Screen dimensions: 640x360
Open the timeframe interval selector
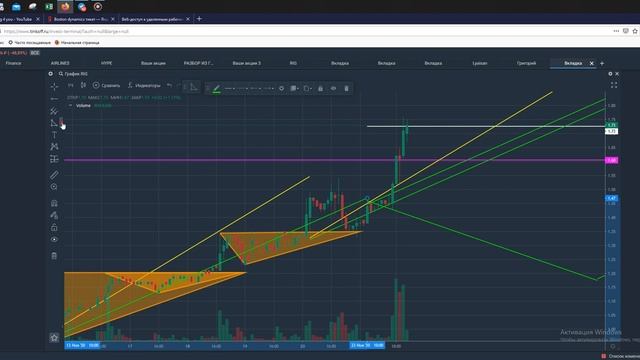click(71, 85)
